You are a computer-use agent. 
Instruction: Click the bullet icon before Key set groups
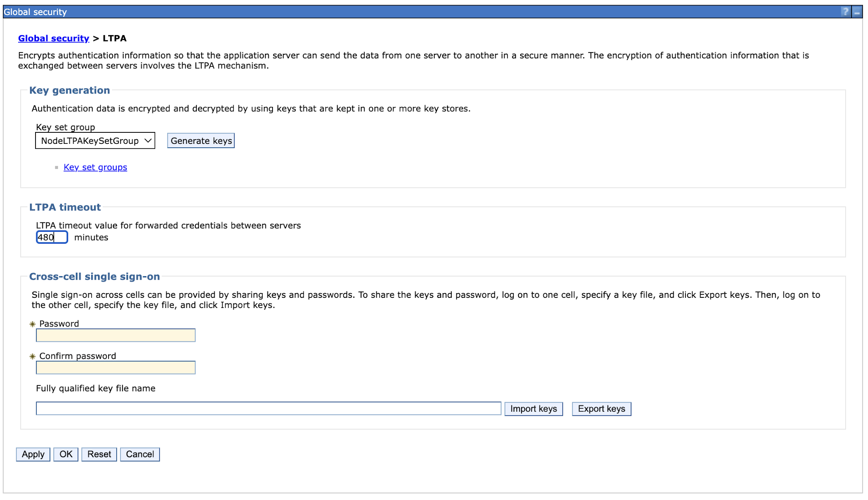click(57, 168)
